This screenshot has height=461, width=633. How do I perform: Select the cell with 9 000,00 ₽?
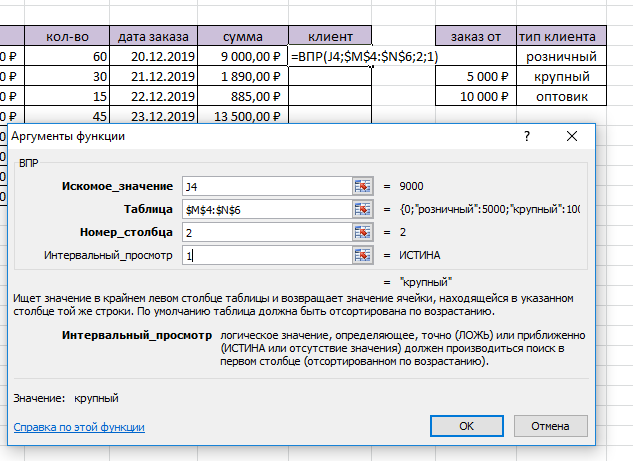coord(243,56)
